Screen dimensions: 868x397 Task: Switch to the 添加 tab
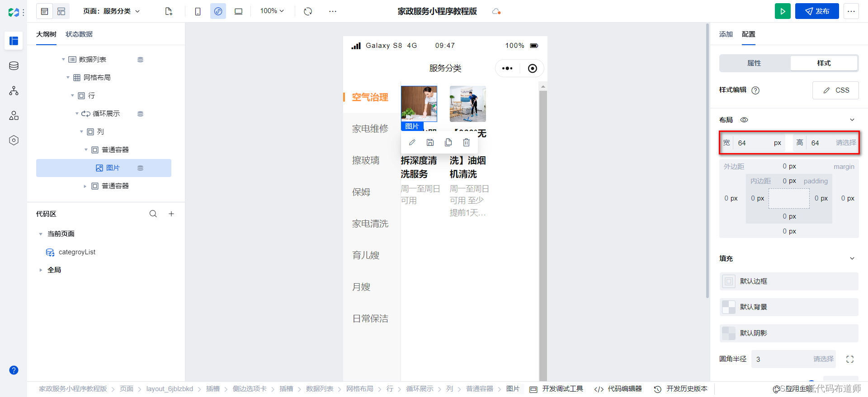pos(726,34)
